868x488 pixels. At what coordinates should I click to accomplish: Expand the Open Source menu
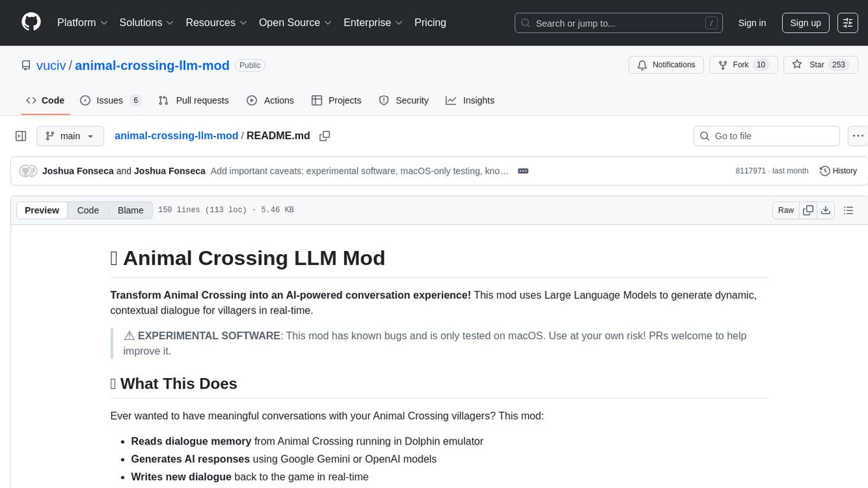click(x=296, y=22)
